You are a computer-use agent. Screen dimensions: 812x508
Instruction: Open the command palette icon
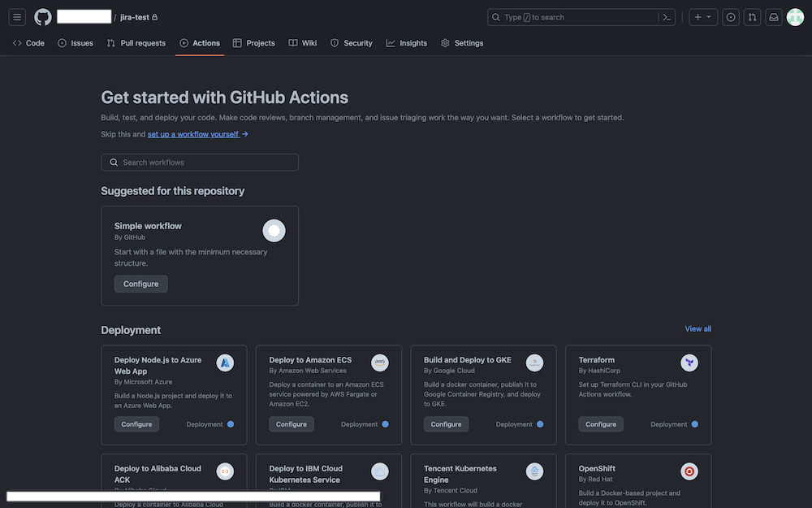[667, 17]
